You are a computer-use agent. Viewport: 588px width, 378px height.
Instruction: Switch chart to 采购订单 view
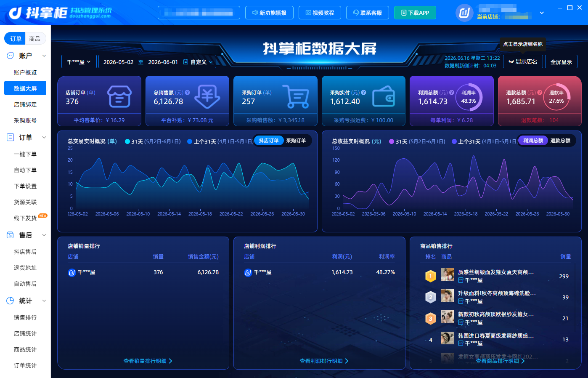click(296, 141)
